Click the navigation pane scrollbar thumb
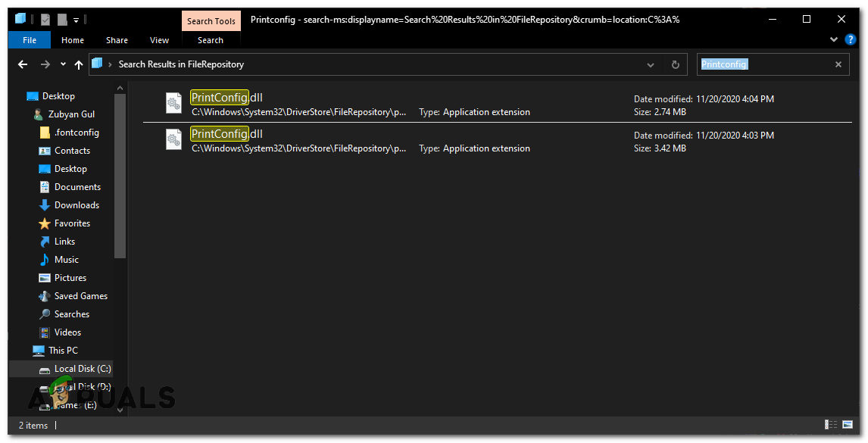This screenshot has height=443, width=868. pyautogui.click(x=120, y=176)
